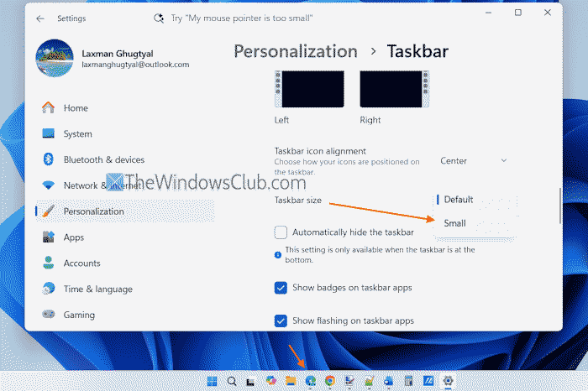Click the Settings page vertical scrollbar
The image size is (588, 391).
560,206
